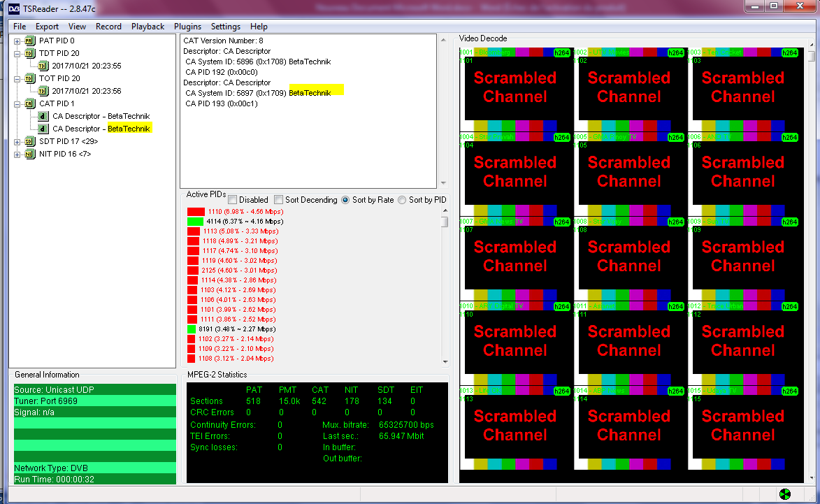Check the Sort Decending checkbox
Screen dimensions: 820x504
click(279, 200)
